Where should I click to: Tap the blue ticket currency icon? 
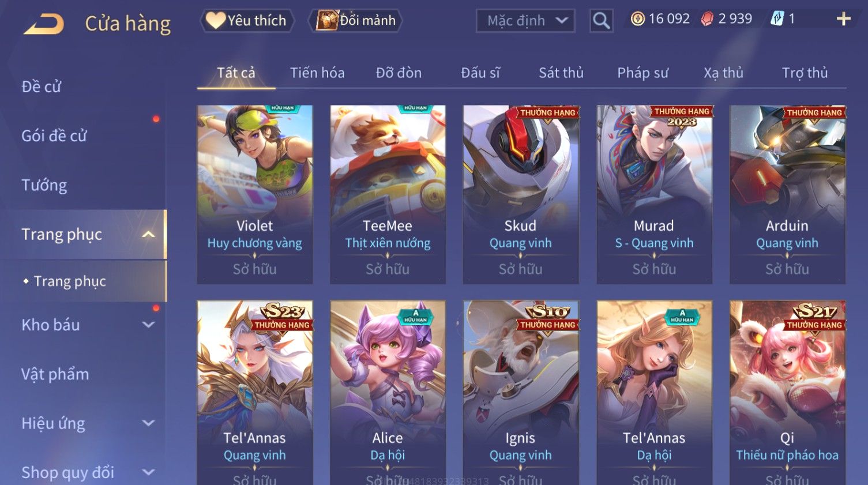[x=777, y=19]
